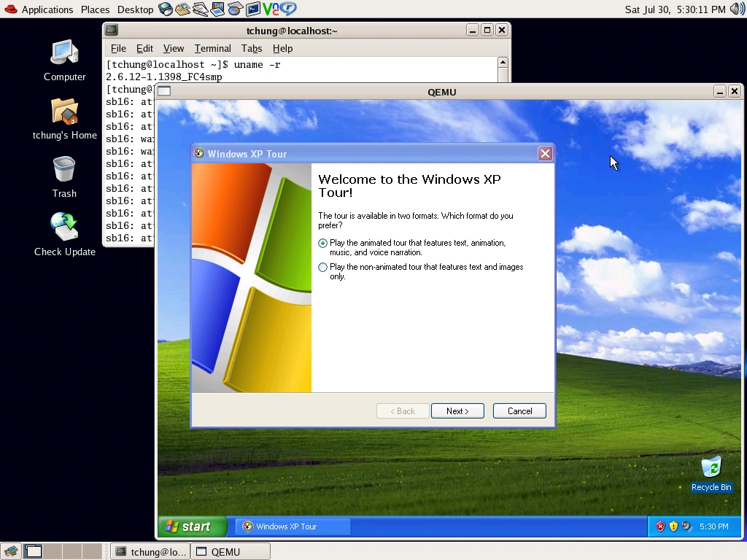
Task: Click Cancel in the Windows XP Tour
Action: [519, 411]
